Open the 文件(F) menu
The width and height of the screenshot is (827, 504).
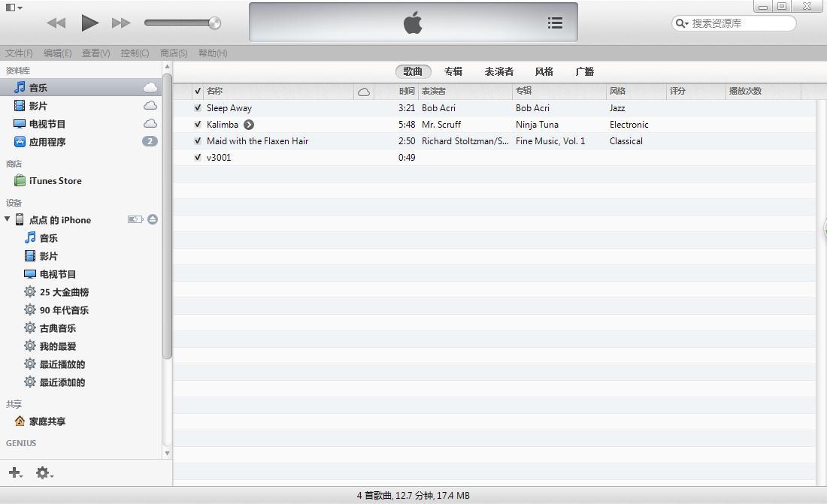19,53
